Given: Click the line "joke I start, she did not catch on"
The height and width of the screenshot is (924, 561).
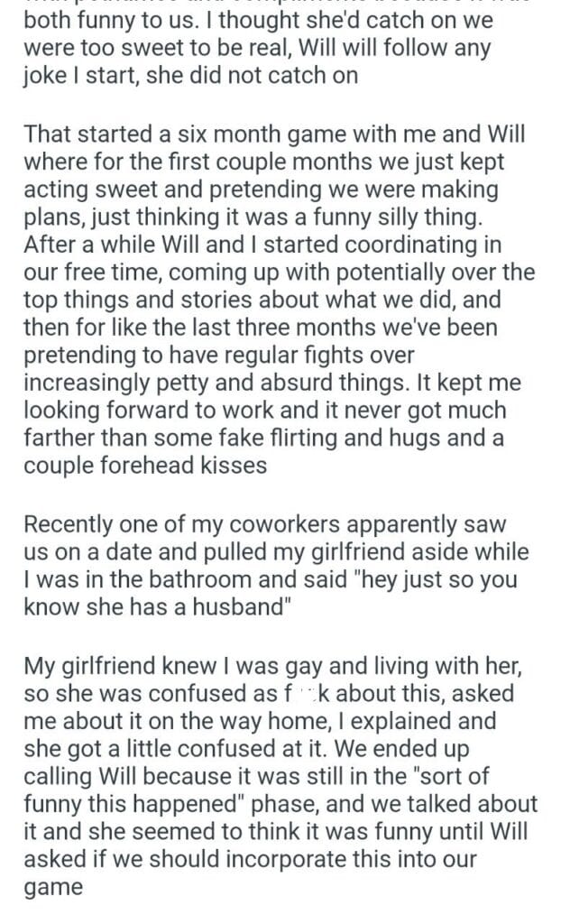Looking at the screenshot, I should 190,76.
